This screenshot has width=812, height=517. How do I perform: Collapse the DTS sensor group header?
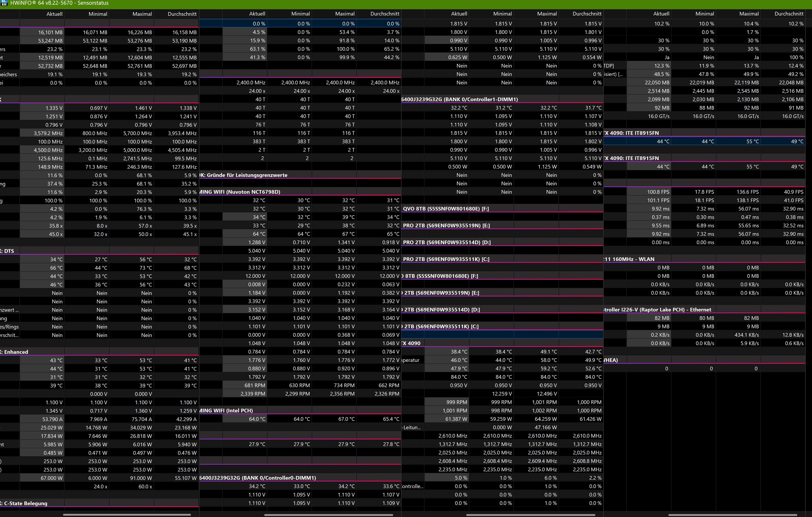coord(9,251)
